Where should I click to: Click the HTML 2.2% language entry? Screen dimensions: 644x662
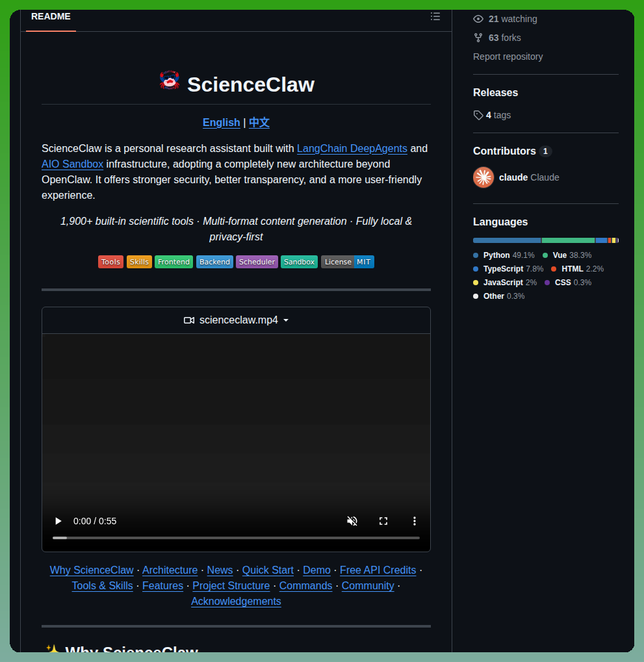coord(577,268)
